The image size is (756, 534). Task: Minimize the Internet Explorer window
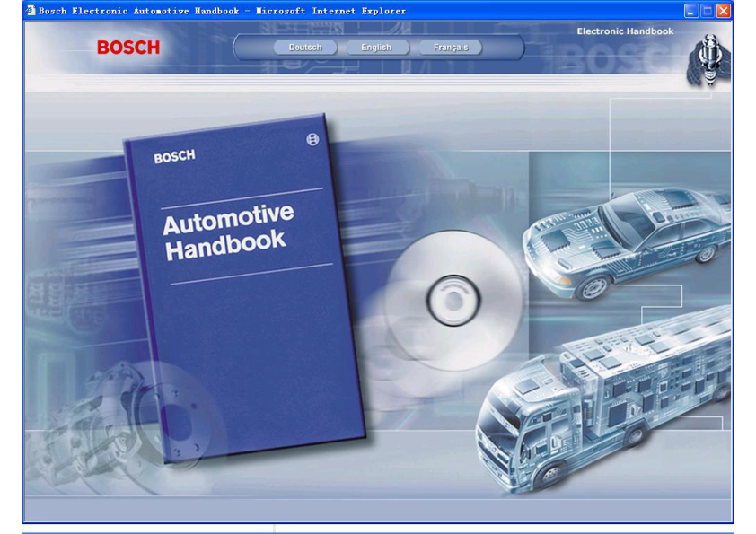tap(690, 11)
